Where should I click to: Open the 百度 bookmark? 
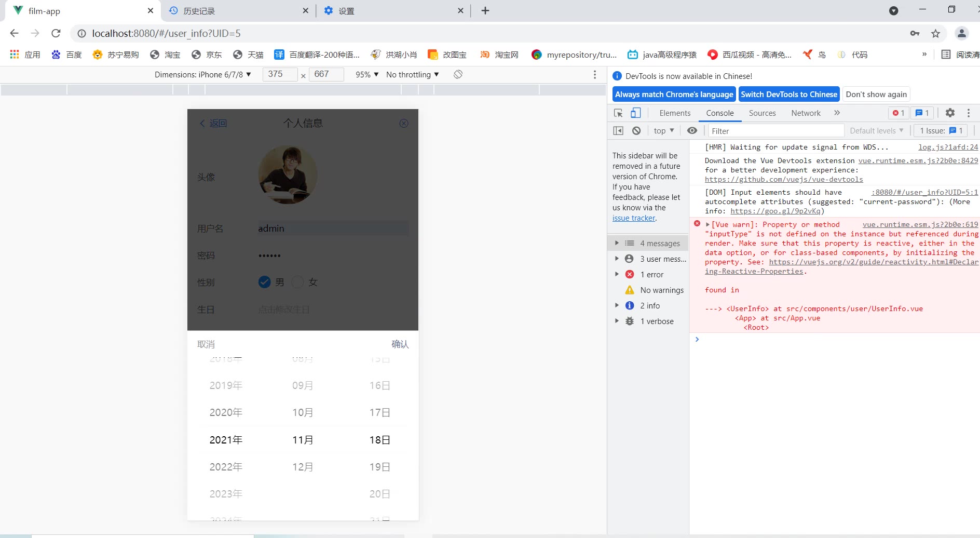(x=66, y=55)
